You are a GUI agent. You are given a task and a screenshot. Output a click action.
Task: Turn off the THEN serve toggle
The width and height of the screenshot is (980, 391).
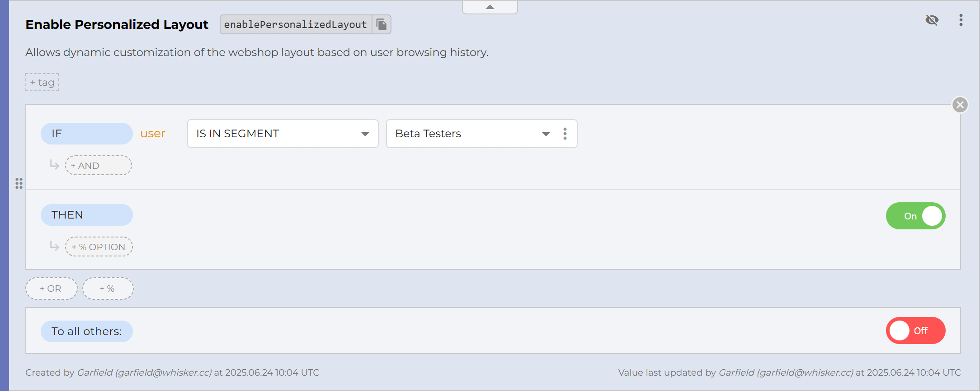tap(914, 216)
